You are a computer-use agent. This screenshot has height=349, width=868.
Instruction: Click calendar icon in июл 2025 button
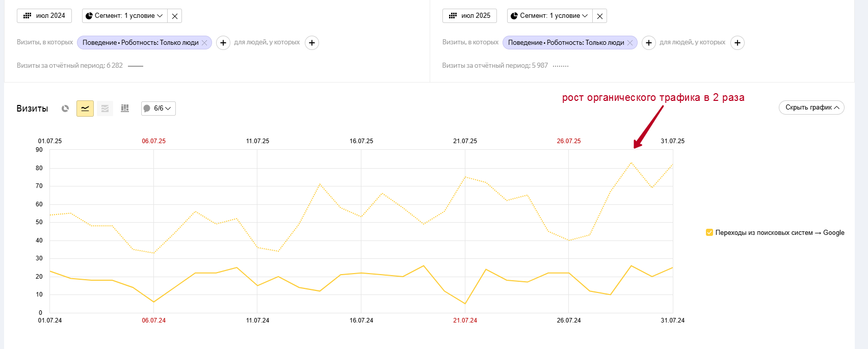point(453,16)
